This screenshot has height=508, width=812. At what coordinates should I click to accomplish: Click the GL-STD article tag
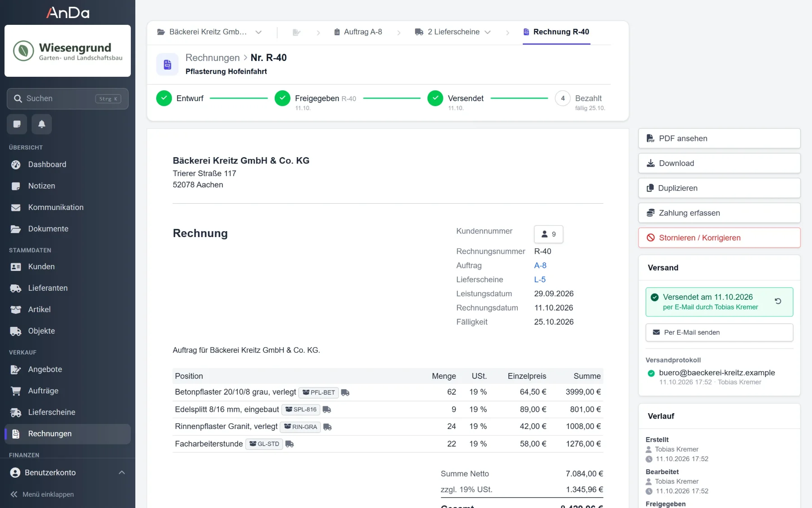264,444
